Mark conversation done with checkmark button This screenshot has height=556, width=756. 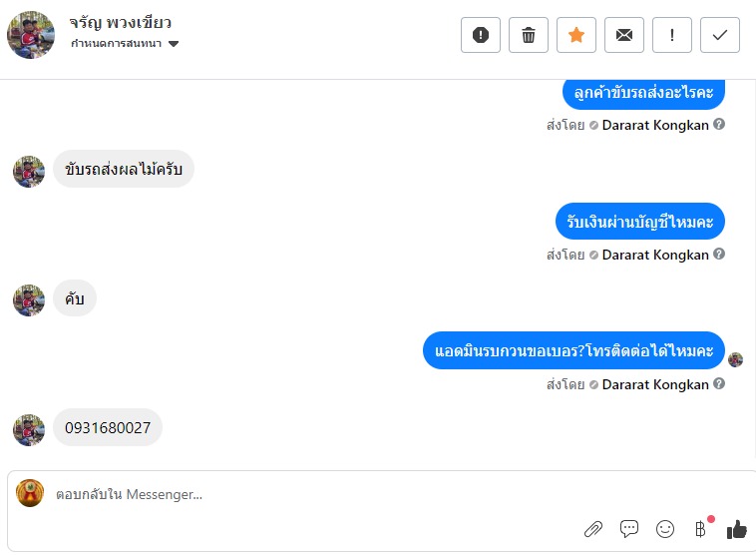[719, 35]
